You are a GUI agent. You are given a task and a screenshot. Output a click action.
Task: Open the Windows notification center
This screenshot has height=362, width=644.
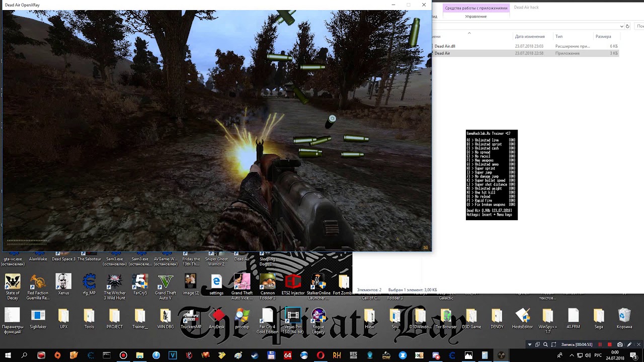[634, 355]
